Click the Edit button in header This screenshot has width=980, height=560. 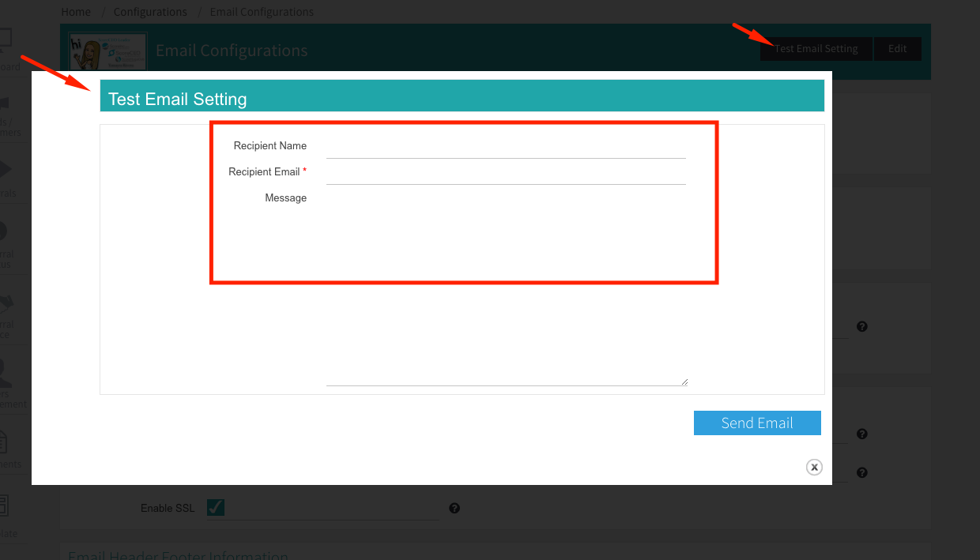tap(897, 49)
